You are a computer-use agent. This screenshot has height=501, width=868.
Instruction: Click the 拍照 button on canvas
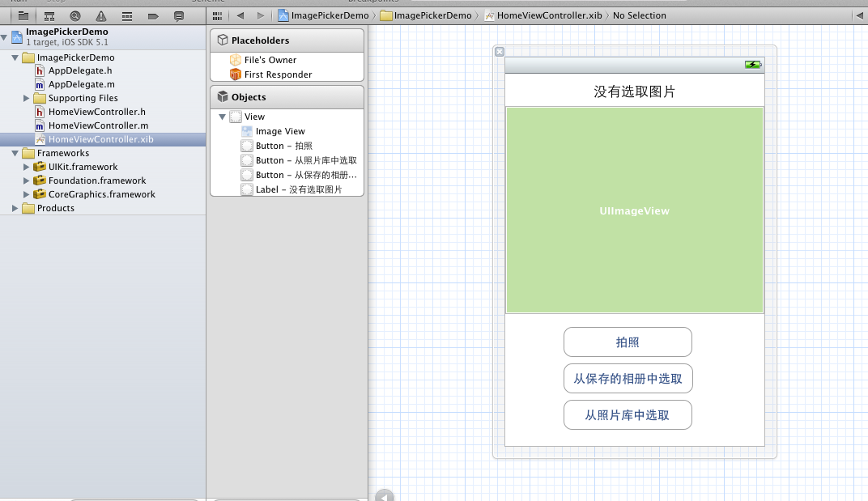coord(628,342)
